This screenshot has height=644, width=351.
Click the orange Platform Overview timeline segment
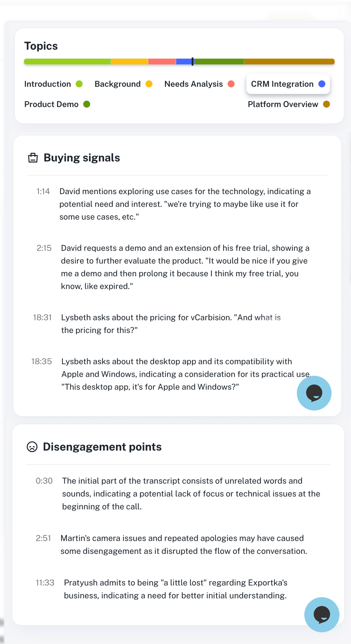[x=289, y=62]
